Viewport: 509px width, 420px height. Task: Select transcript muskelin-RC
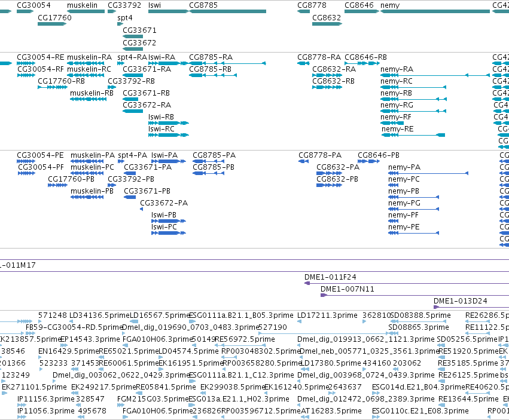click(x=86, y=75)
